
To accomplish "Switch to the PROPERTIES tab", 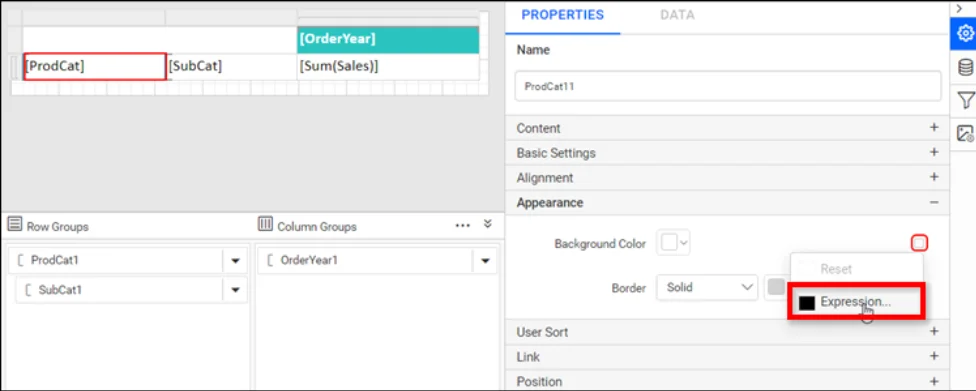I will pyautogui.click(x=562, y=16).
